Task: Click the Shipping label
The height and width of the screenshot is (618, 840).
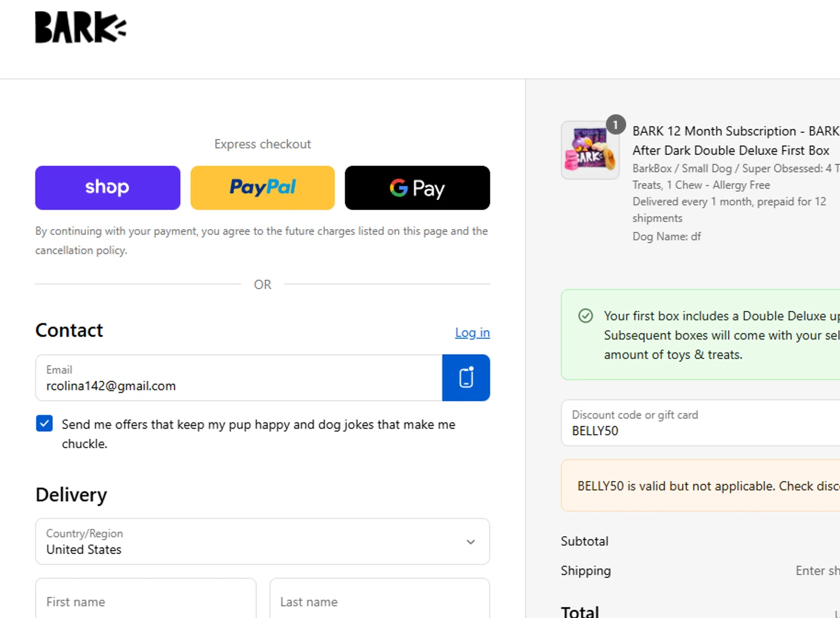Action: tap(586, 570)
